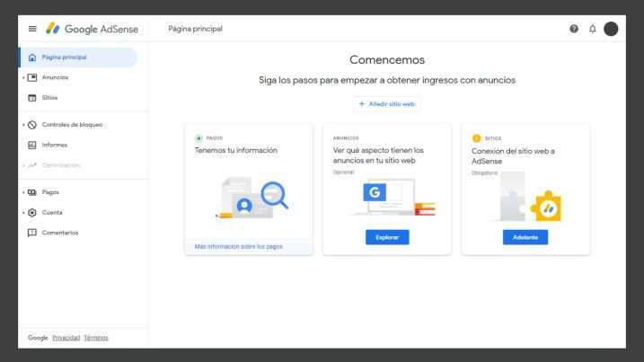The image size is (644, 362).
Task: Expand the Controles de bloqueo arrow
Action: pyautogui.click(x=23, y=125)
